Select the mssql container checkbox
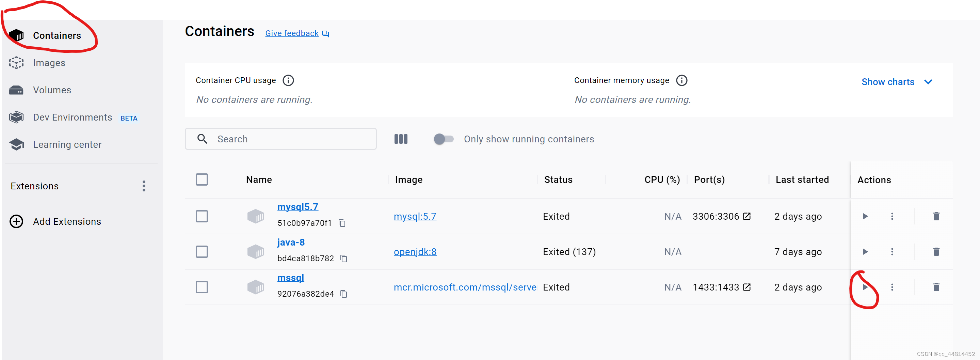980x360 pixels. click(202, 287)
